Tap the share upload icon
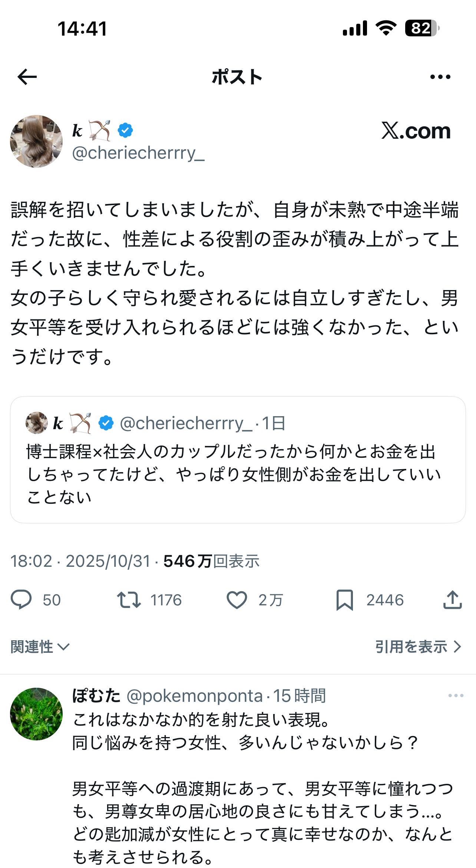This screenshot has width=476, height=868. click(x=452, y=600)
